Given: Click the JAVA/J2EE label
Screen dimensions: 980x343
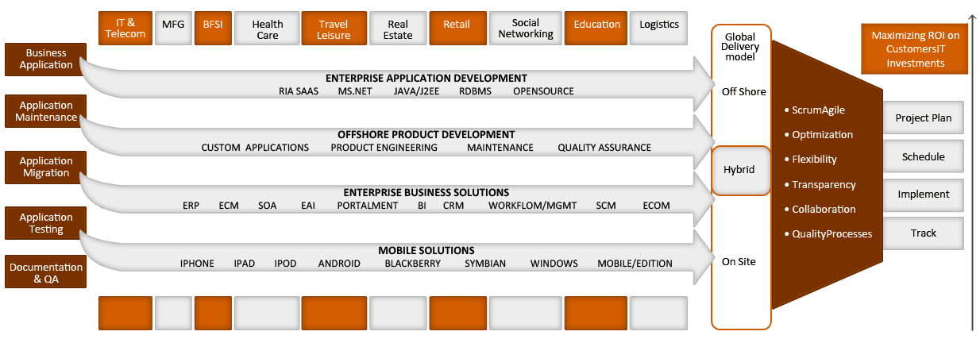Looking at the screenshot, I should tap(417, 91).
